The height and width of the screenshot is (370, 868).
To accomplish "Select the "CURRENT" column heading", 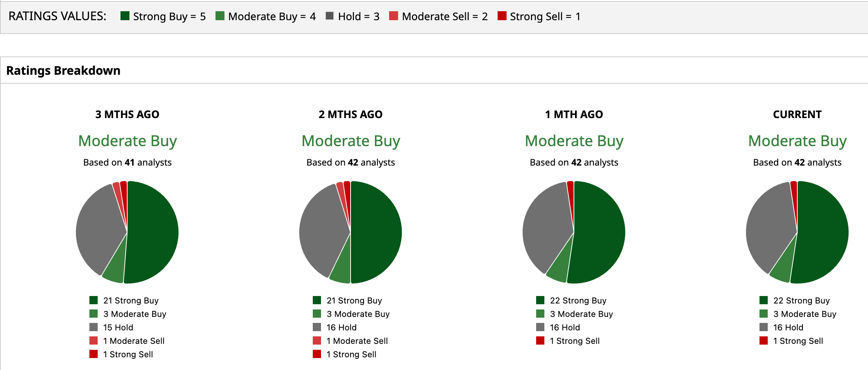I will pyautogui.click(x=797, y=114).
